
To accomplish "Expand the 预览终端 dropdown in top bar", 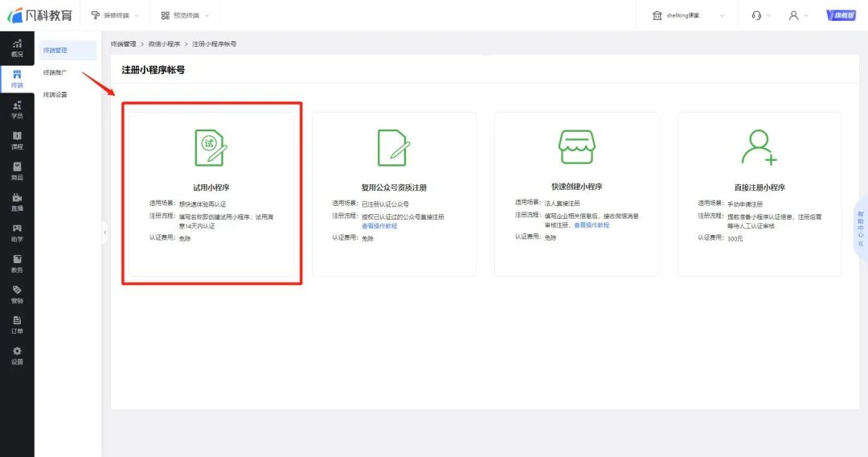I will tap(186, 15).
